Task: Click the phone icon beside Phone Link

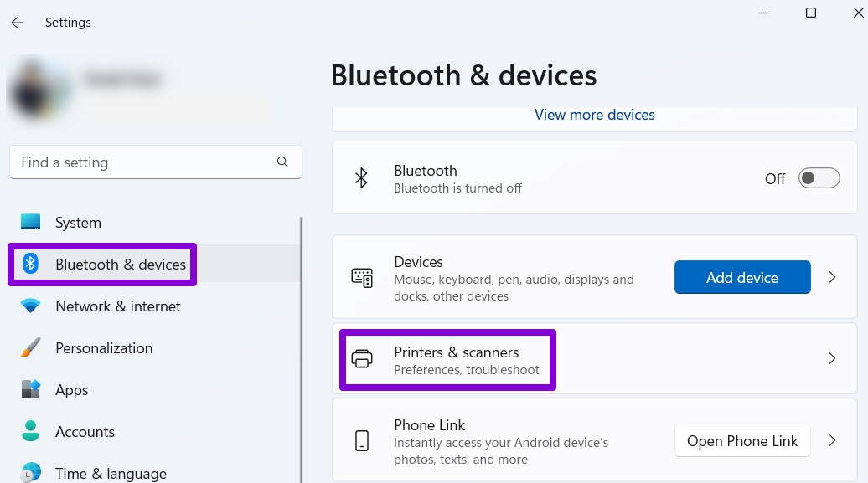Action: pyautogui.click(x=362, y=441)
